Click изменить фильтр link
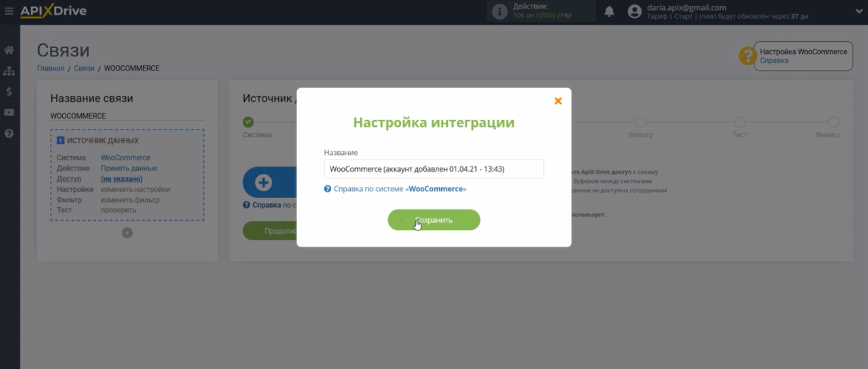868x369 pixels. coord(130,200)
